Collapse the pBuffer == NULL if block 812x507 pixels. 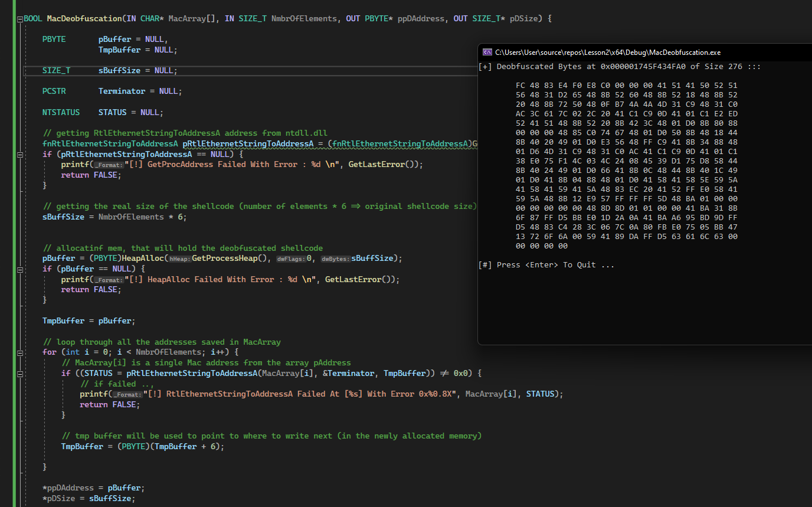(x=20, y=269)
